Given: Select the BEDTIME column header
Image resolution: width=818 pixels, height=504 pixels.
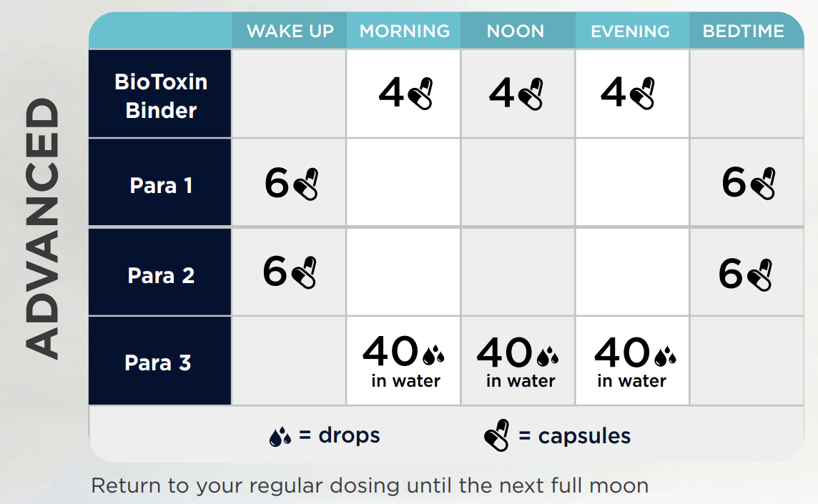Looking at the screenshot, I should tap(743, 31).
